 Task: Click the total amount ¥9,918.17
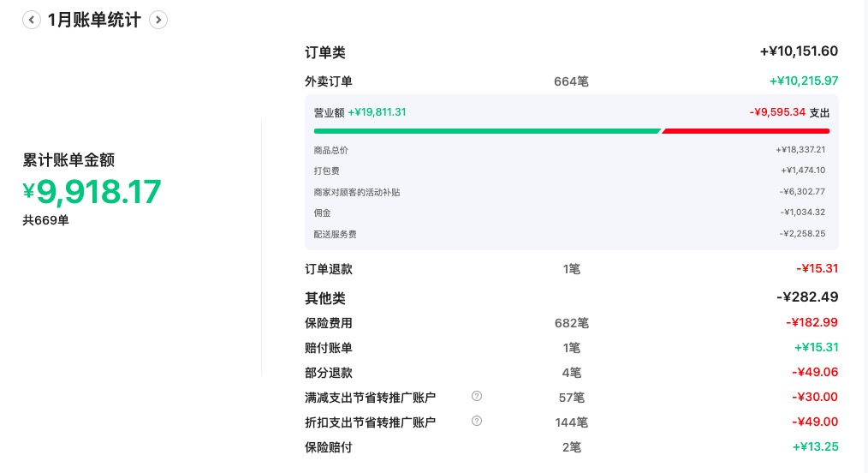click(92, 192)
